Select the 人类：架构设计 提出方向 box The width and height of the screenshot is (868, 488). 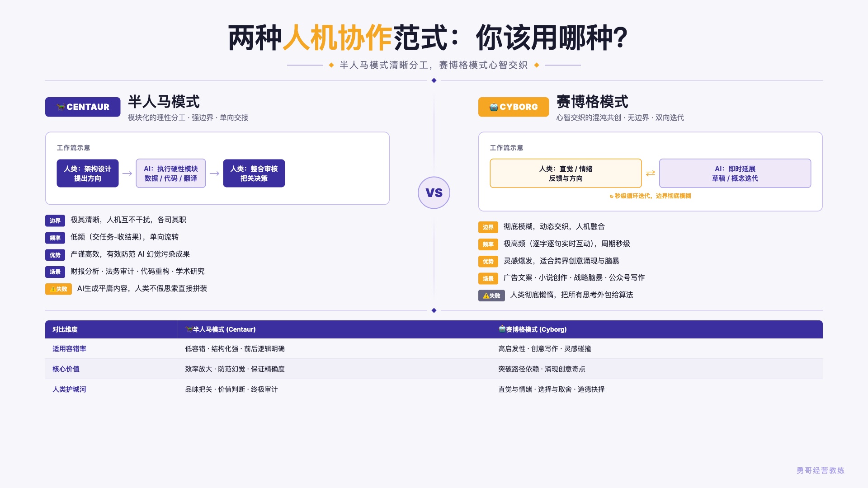[88, 174]
